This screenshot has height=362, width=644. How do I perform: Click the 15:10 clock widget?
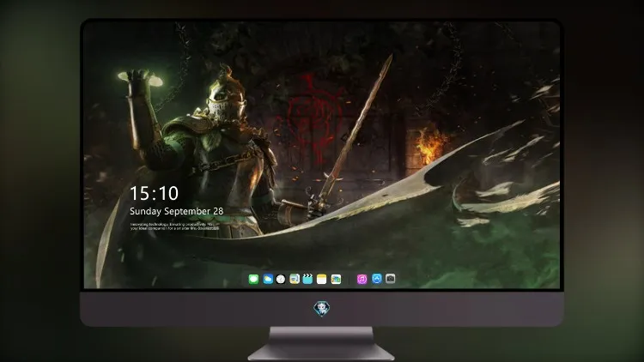pos(154,193)
